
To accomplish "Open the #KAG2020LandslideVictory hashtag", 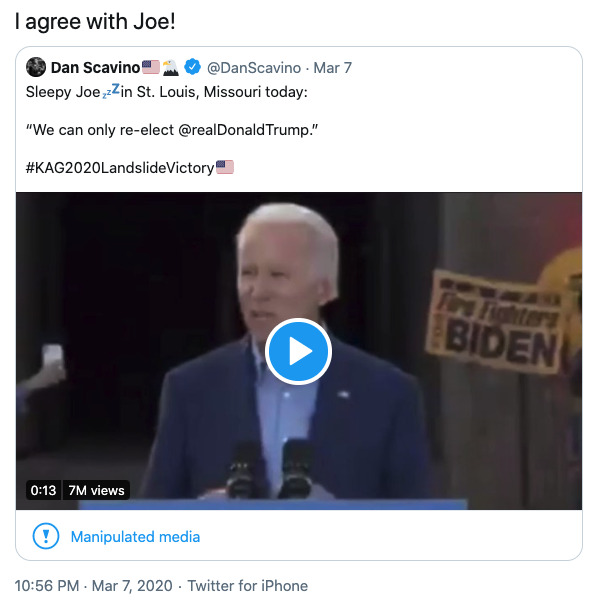I will point(120,168).
